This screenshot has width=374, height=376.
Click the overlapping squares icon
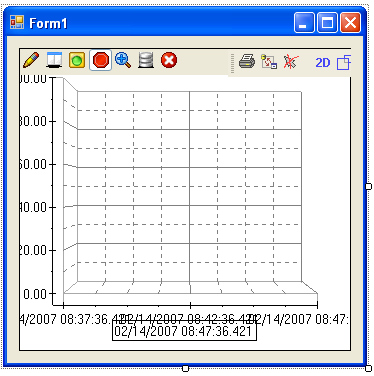(x=344, y=62)
